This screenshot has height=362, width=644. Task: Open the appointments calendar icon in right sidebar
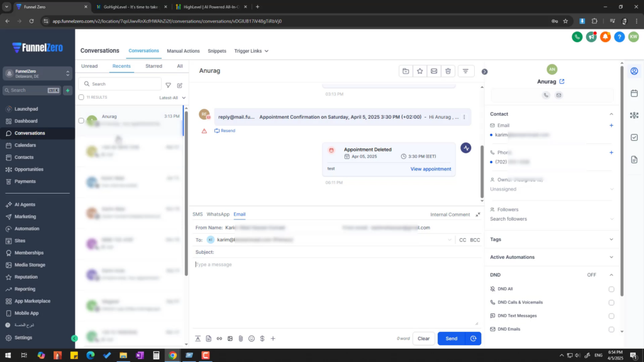tap(634, 93)
